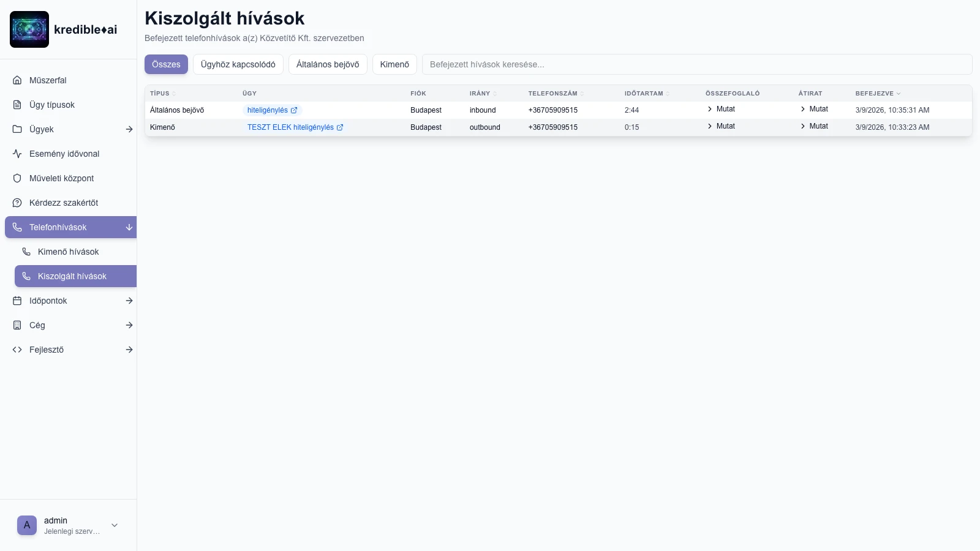Open Műszerfal via its home icon
980x551 pixels.
[17, 80]
